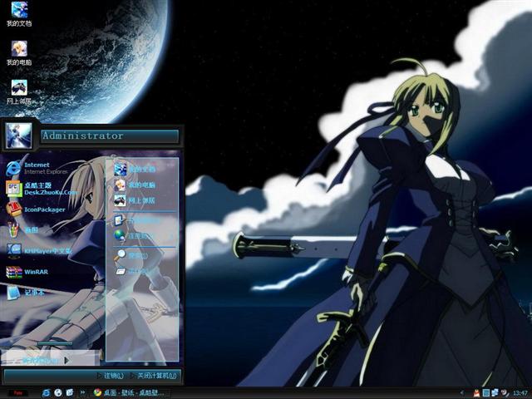This screenshot has height=399, width=532.
Task: Open the network computers tray icon
Action: [495, 393]
